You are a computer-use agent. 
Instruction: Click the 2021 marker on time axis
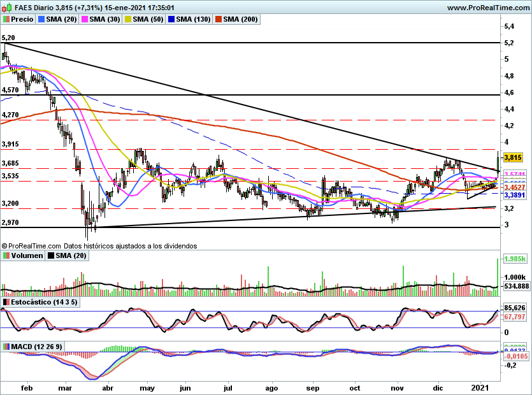481,388
